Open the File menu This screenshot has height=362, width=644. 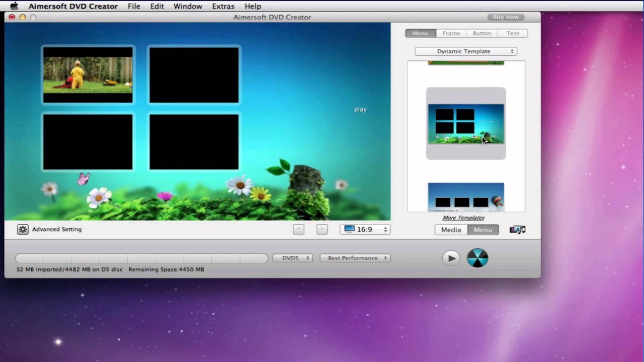[x=134, y=6]
